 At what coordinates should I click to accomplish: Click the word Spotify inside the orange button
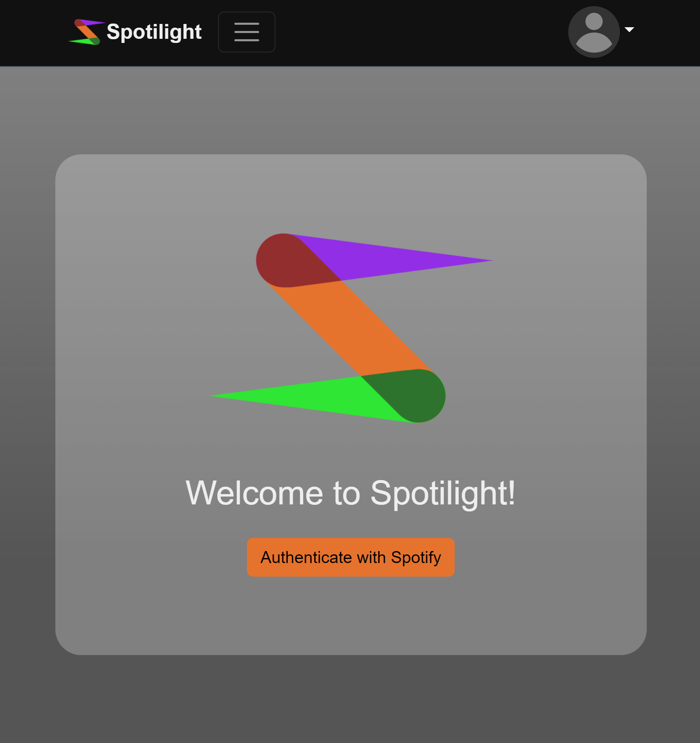(x=416, y=558)
